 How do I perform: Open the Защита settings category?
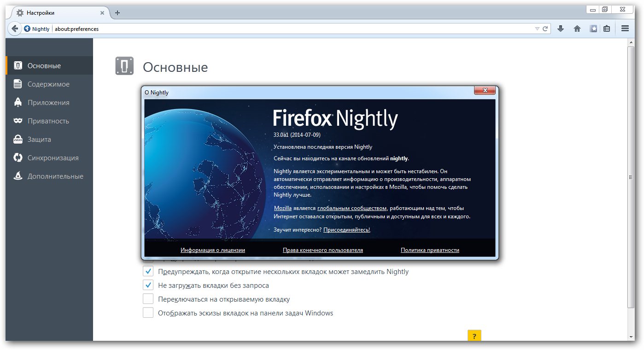click(x=49, y=139)
